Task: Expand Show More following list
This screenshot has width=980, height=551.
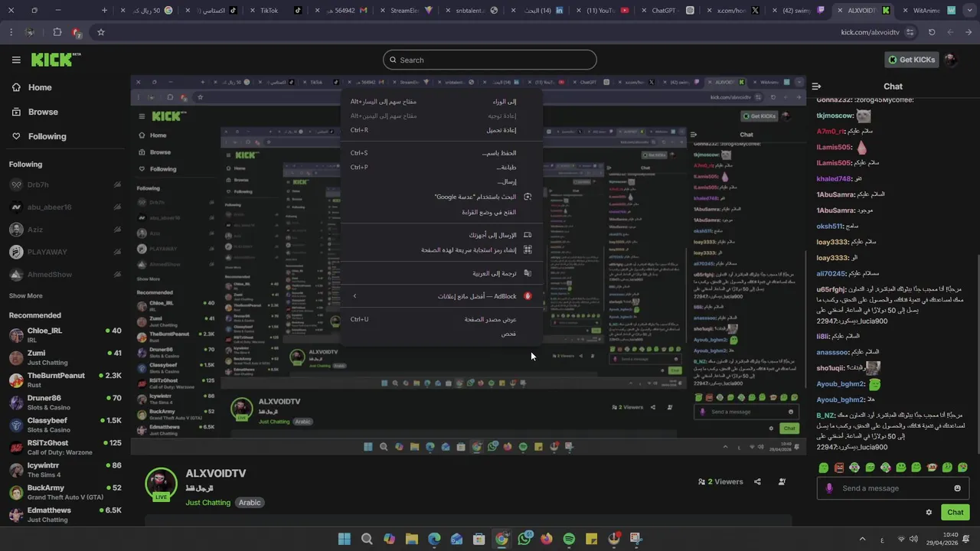Action: click(x=25, y=295)
